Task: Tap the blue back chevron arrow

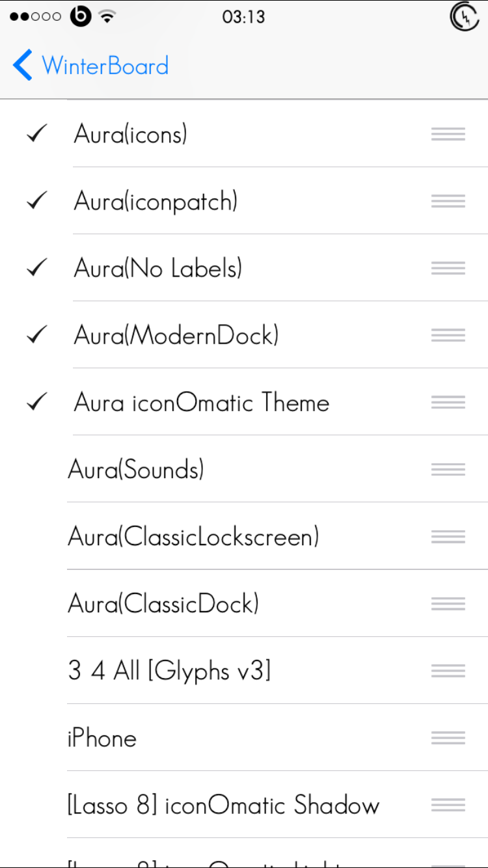Action: click(22, 66)
